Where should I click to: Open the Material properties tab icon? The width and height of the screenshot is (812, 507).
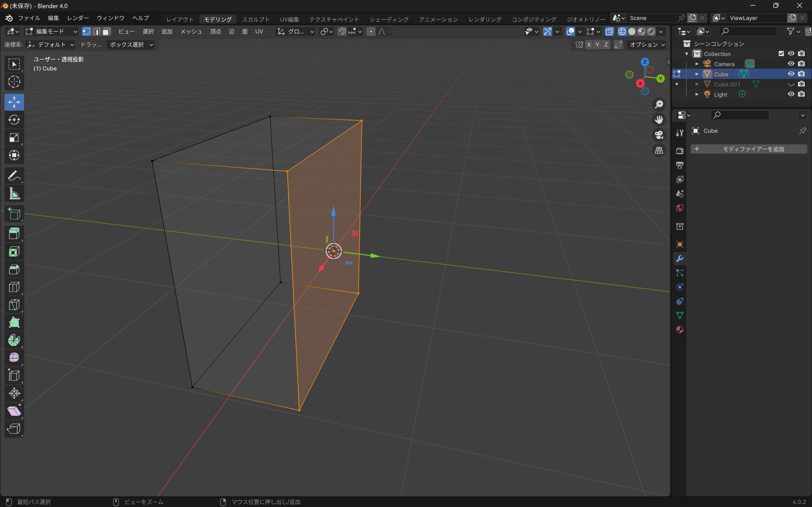pos(679,330)
